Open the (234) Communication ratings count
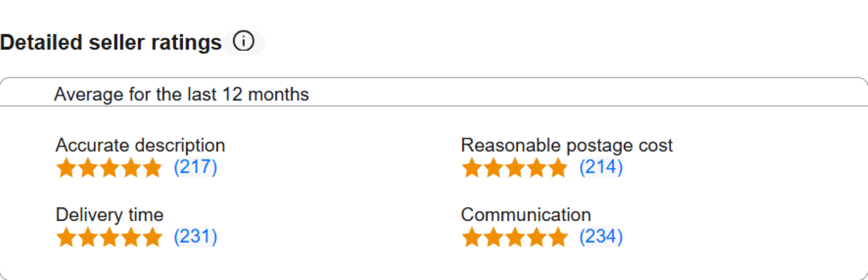The width and height of the screenshot is (868, 280). point(601,237)
